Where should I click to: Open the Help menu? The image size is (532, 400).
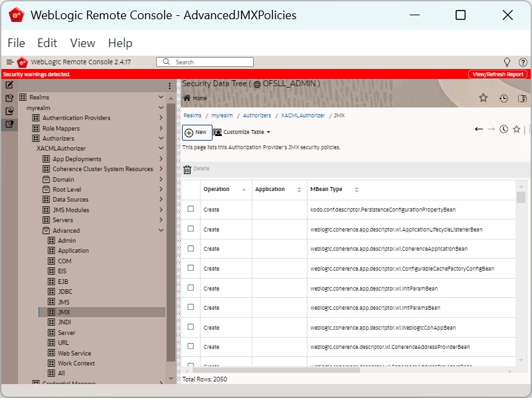120,43
